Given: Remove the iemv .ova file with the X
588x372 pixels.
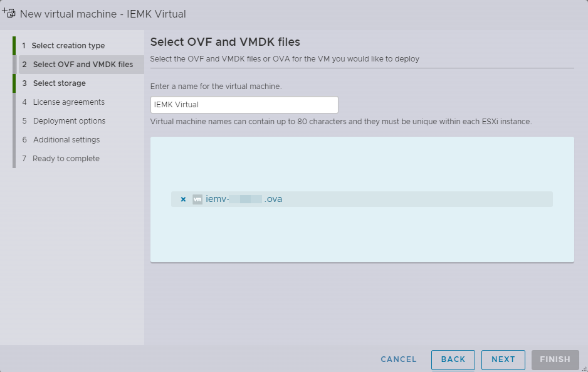Looking at the screenshot, I should tap(182, 199).
